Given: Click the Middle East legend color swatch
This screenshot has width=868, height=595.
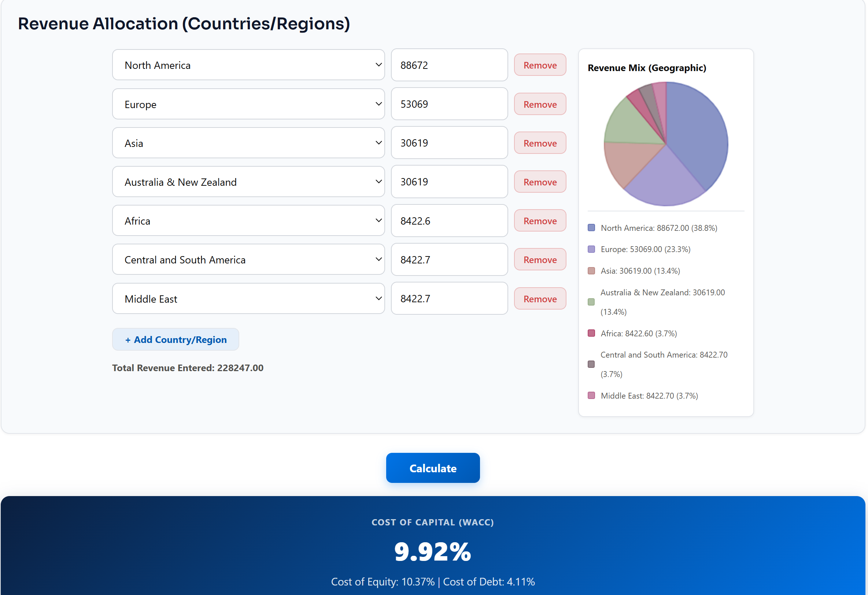Looking at the screenshot, I should [591, 396].
